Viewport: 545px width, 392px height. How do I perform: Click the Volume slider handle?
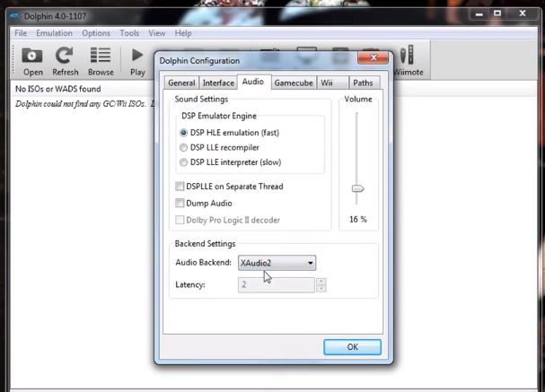click(357, 188)
